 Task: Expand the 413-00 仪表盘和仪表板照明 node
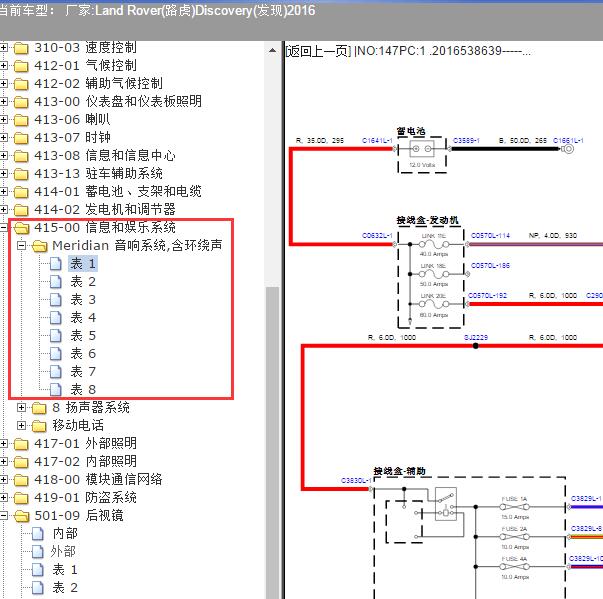3,101
